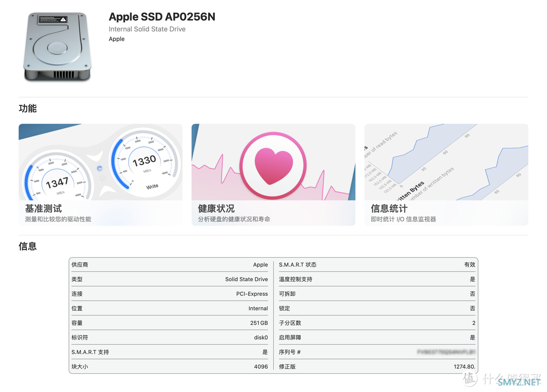Select the 位置 value Internal
547x392 pixels.
(x=258, y=308)
